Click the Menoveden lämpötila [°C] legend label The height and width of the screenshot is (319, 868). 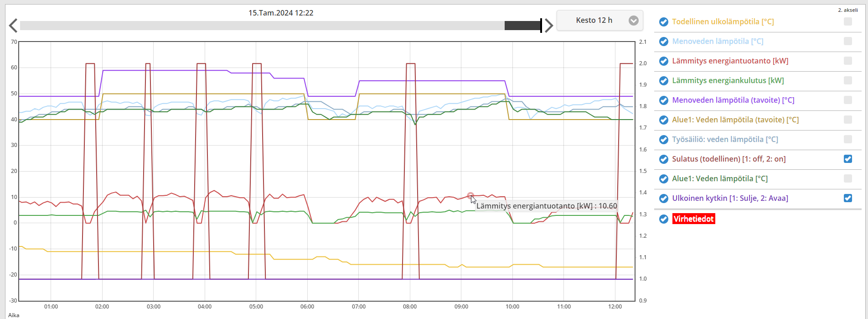tap(718, 42)
